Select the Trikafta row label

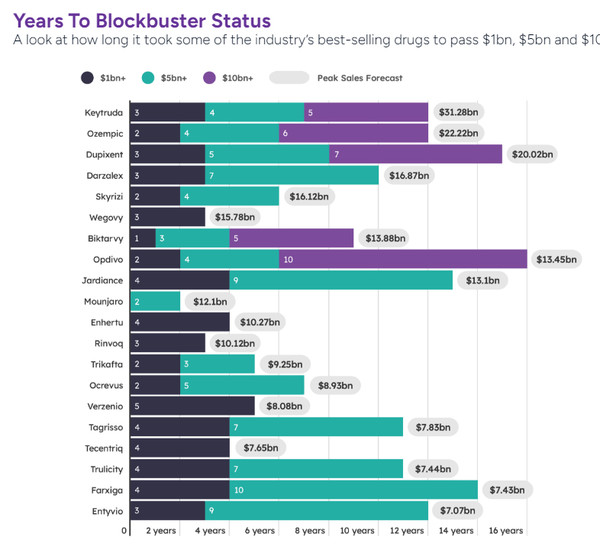105,364
